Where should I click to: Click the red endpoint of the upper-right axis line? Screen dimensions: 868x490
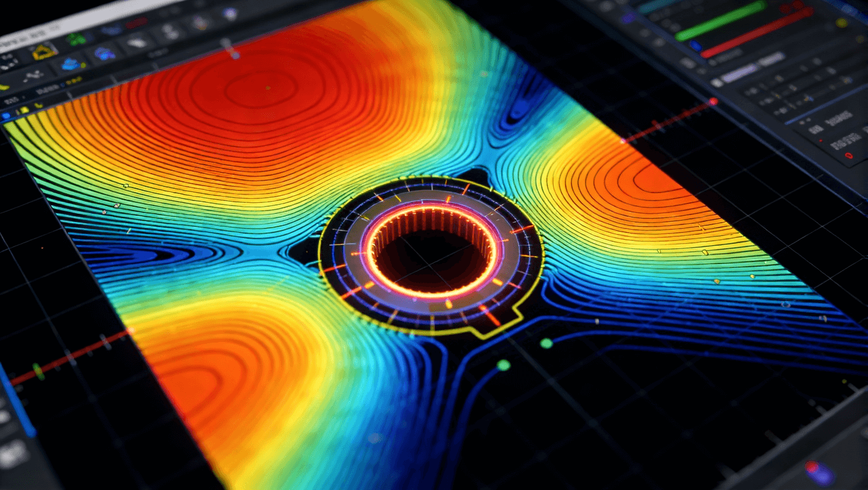tap(713, 101)
